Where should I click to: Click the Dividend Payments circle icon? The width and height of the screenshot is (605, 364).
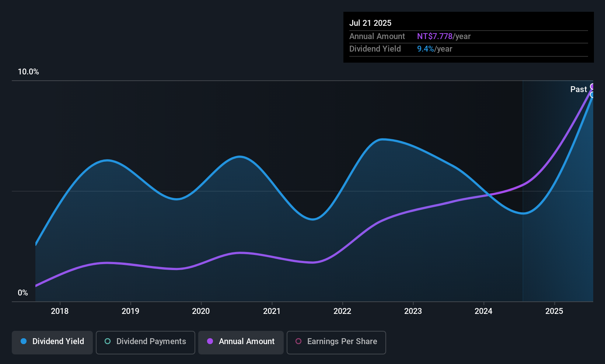pyautogui.click(x=108, y=342)
